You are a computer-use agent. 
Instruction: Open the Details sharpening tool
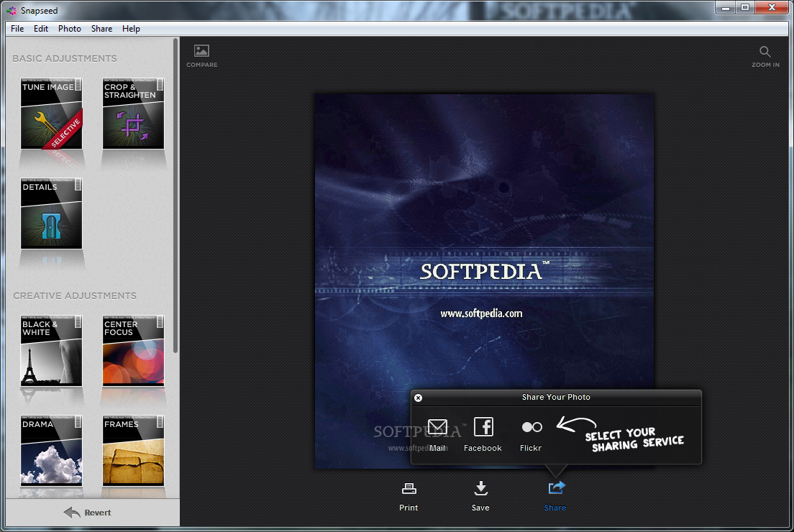click(51, 213)
